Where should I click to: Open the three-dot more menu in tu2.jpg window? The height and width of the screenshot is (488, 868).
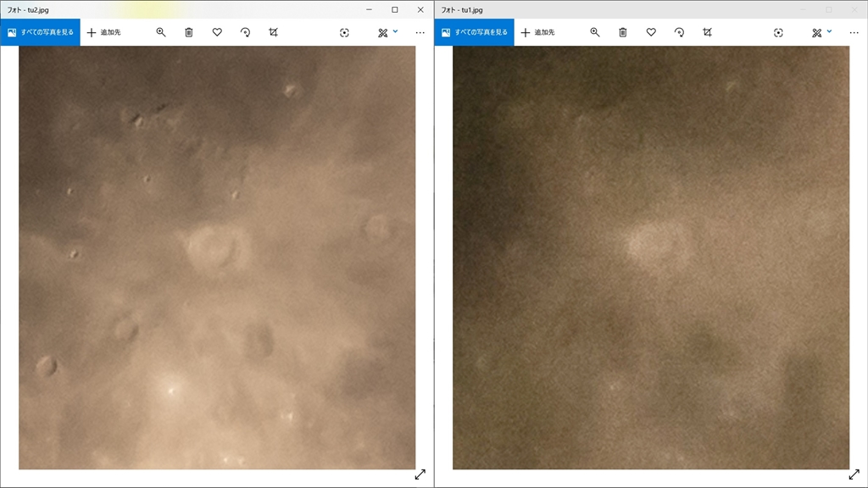pyautogui.click(x=420, y=32)
